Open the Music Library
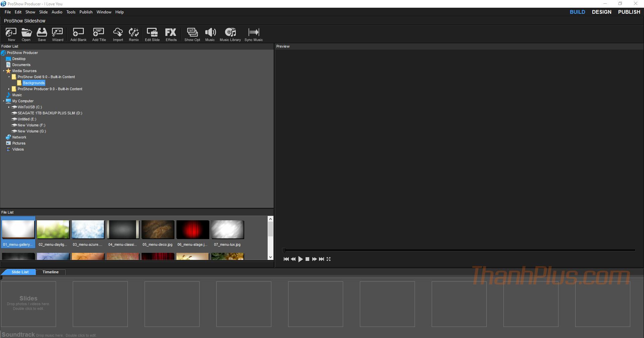Viewport: 644px width, 338px height. coord(230,35)
